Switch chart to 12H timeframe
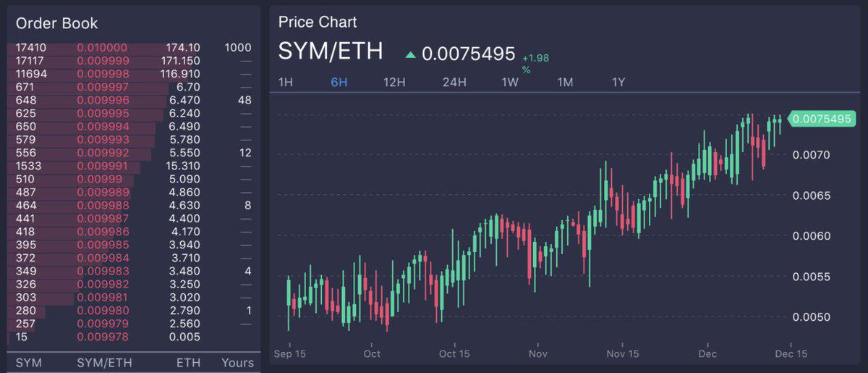Screen dimensions: 868x373 point(394,82)
